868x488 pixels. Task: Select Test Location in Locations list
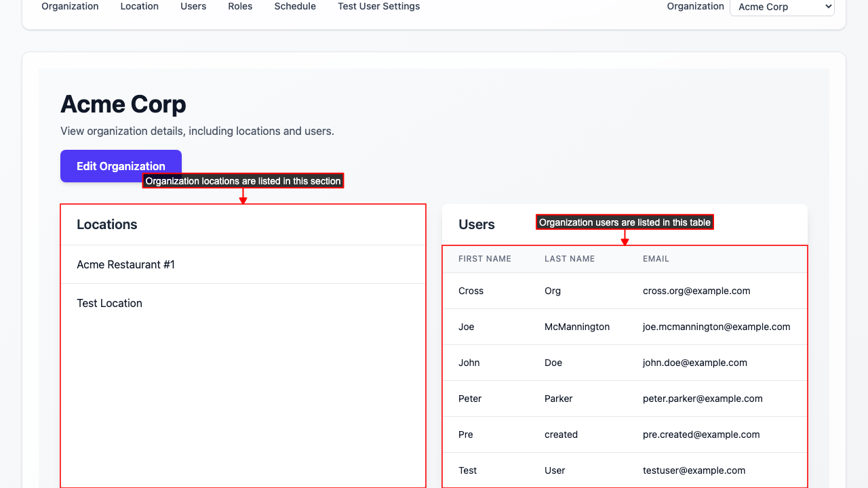109,303
